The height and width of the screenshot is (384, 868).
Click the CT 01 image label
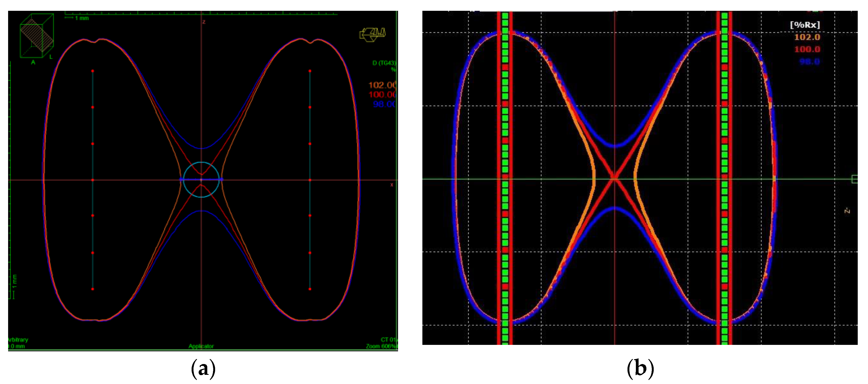(x=389, y=340)
